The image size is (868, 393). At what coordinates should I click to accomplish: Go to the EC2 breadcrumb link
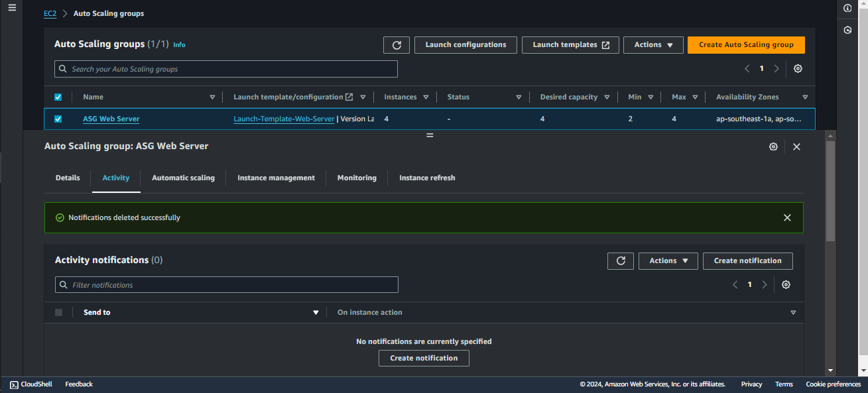[50, 13]
